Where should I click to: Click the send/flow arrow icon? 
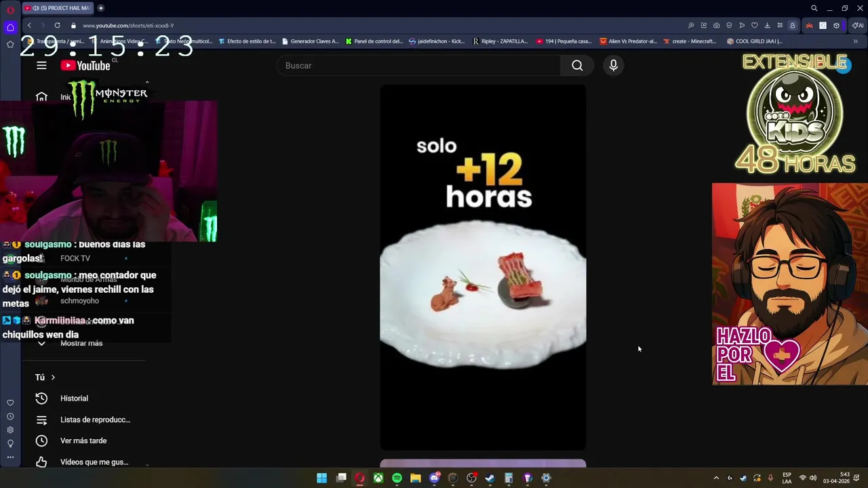742,26
